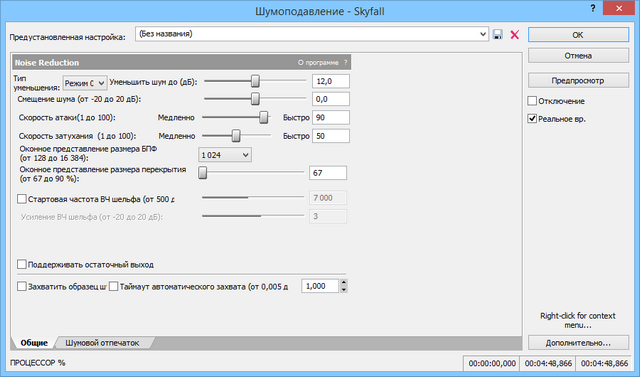This screenshot has height=377, width=640.
Task: Click the question mark in Noise Reduction header
Action: pyautogui.click(x=345, y=62)
